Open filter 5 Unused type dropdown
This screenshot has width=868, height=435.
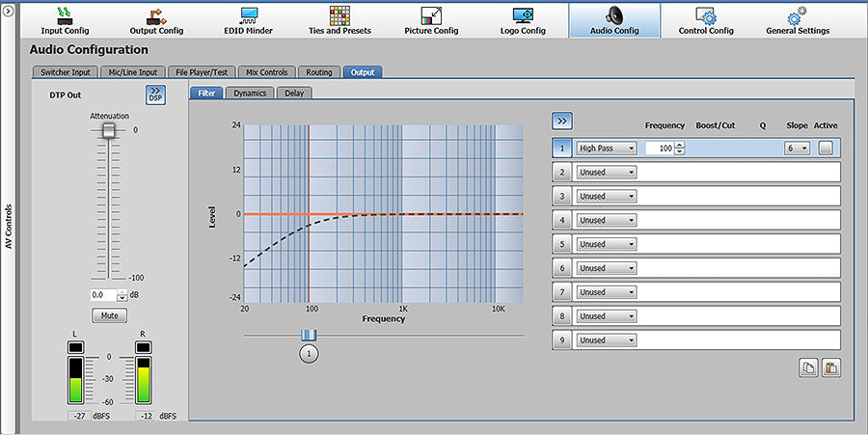coord(607,244)
